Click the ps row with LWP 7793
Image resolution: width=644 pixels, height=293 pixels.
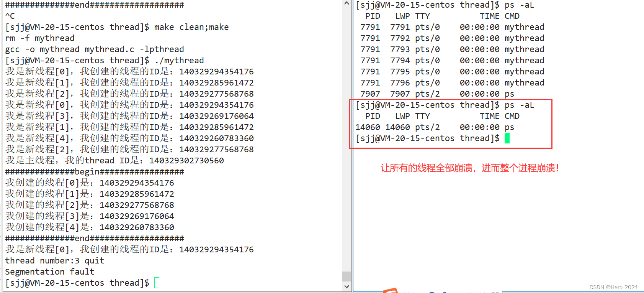tap(452, 49)
